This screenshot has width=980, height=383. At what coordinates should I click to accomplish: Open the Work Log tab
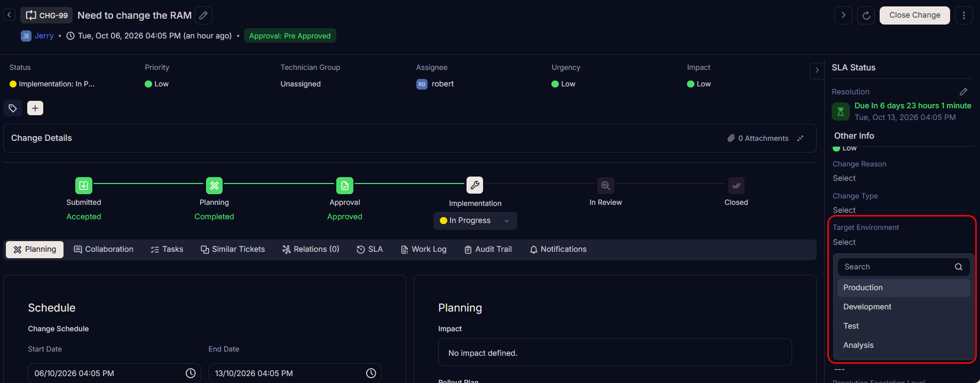(x=424, y=249)
